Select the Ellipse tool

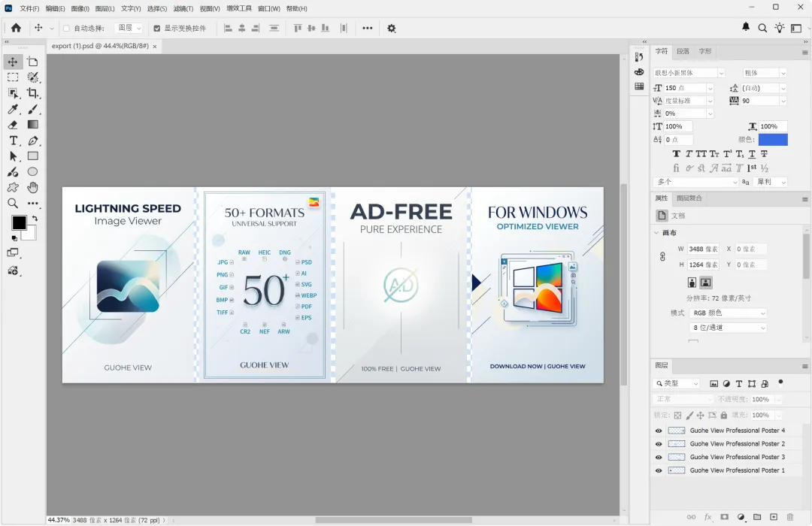click(32, 172)
